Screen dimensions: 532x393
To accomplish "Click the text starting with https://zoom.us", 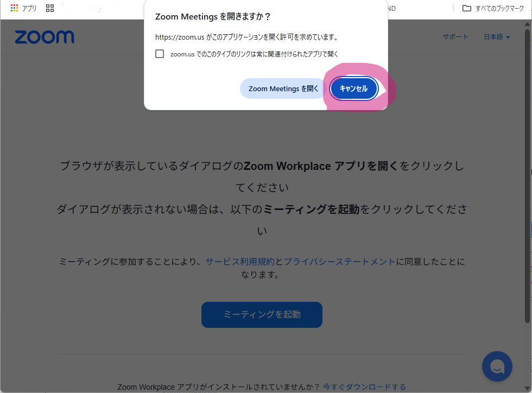I will (x=246, y=37).
